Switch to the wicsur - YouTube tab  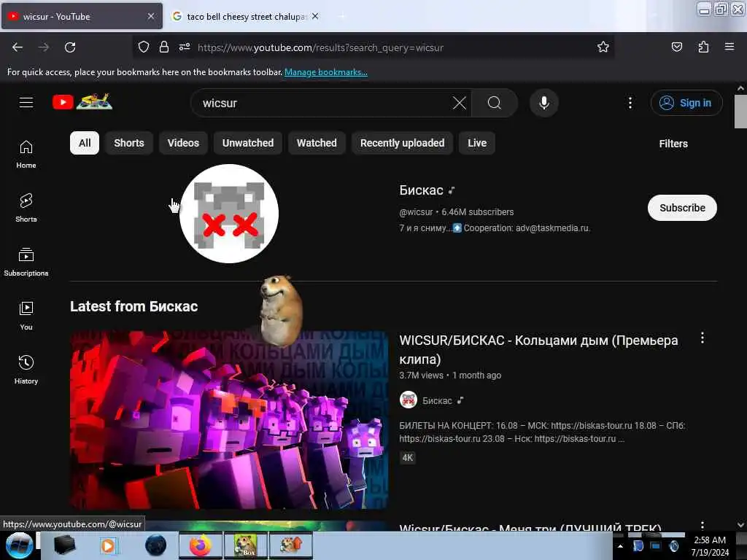tap(82, 16)
